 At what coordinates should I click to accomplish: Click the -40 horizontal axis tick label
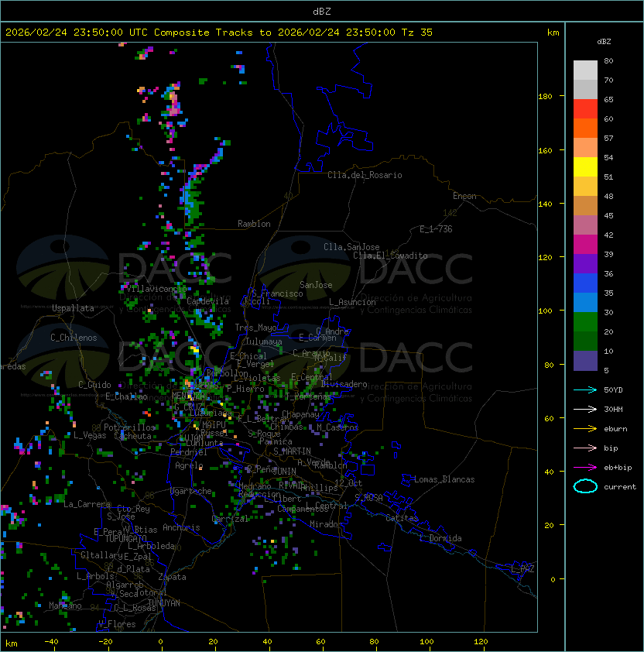pyautogui.click(x=51, y=642)
